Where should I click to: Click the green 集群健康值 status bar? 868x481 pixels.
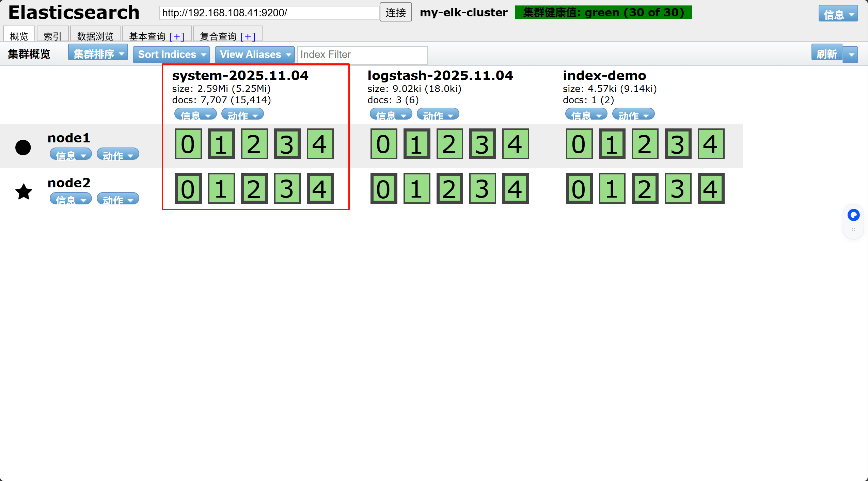(x=603, y=12)
